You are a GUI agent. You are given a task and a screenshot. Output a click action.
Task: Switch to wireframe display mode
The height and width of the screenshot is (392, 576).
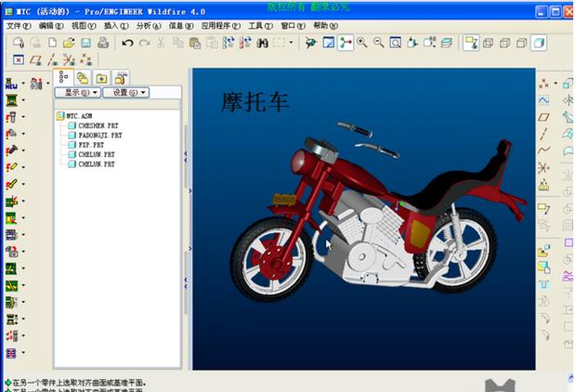(488, 43)
